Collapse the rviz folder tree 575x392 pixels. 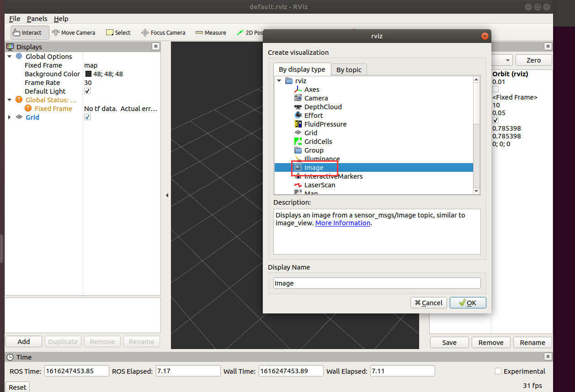[279, 81]
